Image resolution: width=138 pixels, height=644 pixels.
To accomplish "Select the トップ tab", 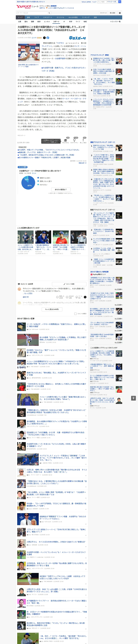I will pos(20,17).
